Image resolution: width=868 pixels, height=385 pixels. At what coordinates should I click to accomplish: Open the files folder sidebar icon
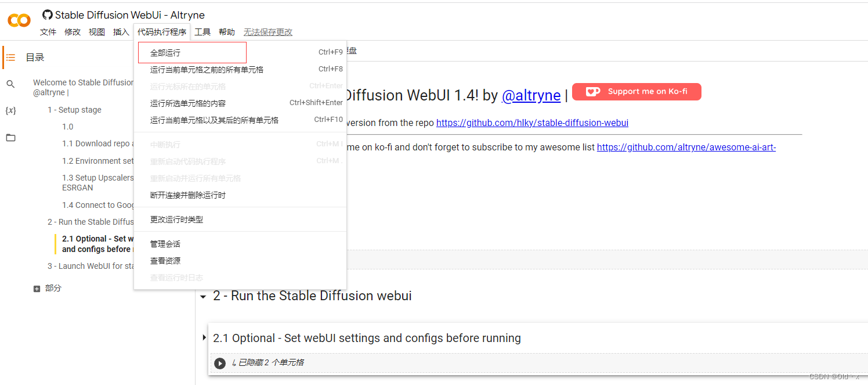pos(10,138)
